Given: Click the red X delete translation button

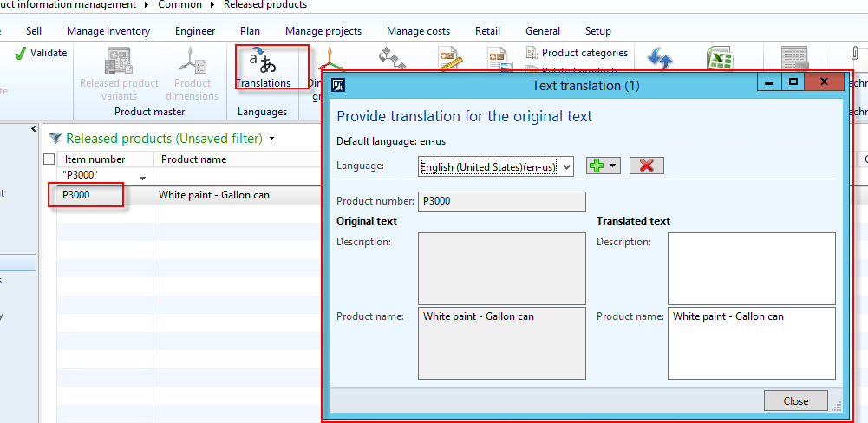Looking at the screenshot, I should point(646,166).
